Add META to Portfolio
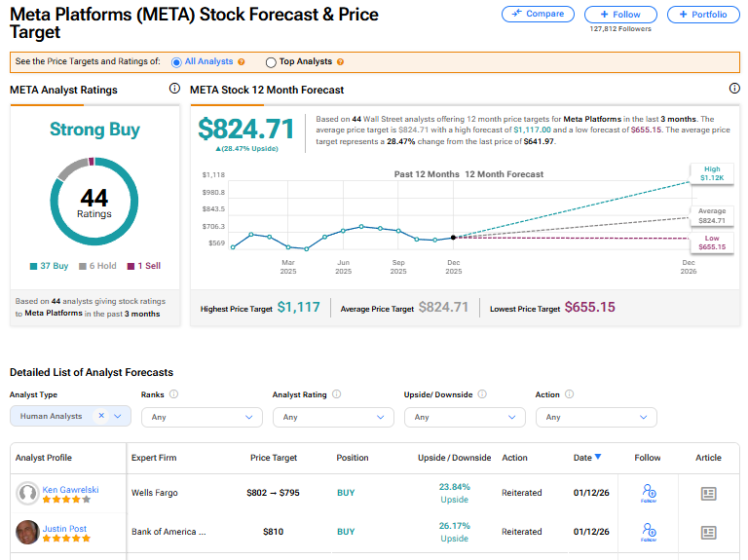 [703, 15]
